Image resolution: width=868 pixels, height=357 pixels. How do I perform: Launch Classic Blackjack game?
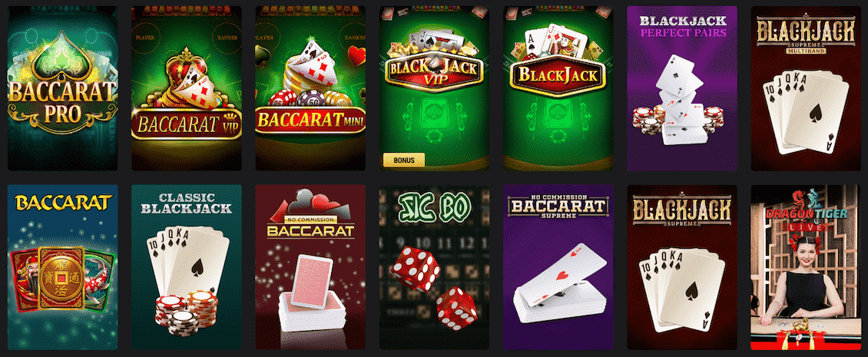[186, 266]
